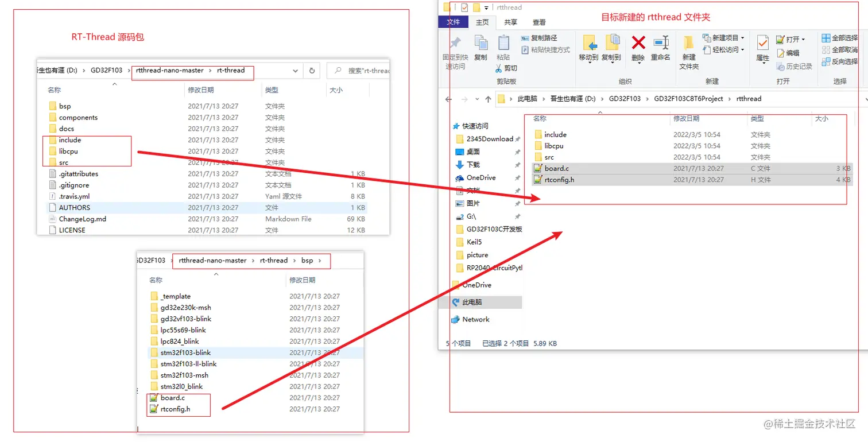
Task: Select rtconfig.h in the rtthread window
Action: click(692, 180)
